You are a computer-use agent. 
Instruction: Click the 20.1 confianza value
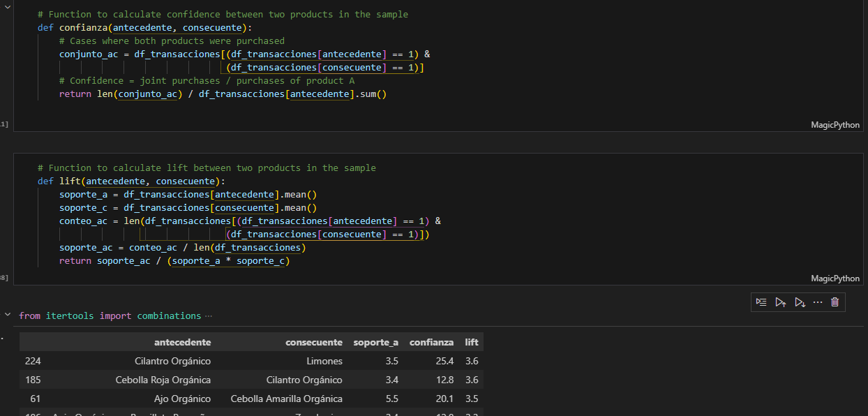pyautogui.click(x=443, y=399)
